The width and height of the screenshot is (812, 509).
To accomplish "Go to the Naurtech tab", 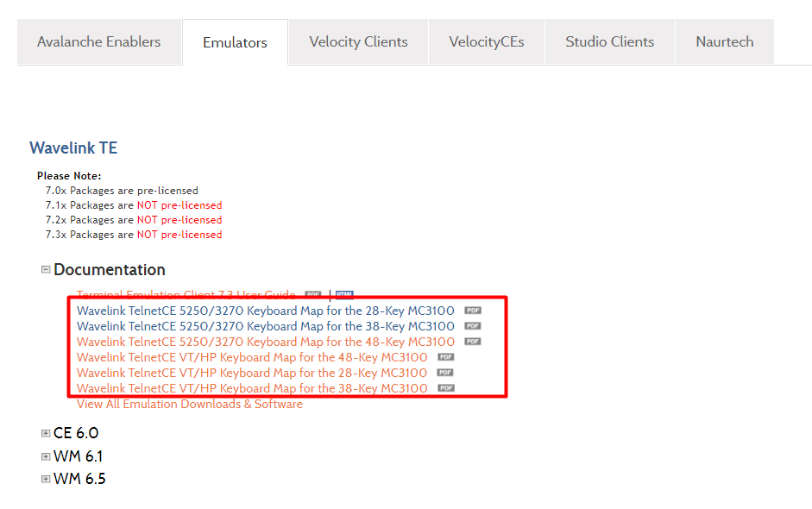I will 724,41.
